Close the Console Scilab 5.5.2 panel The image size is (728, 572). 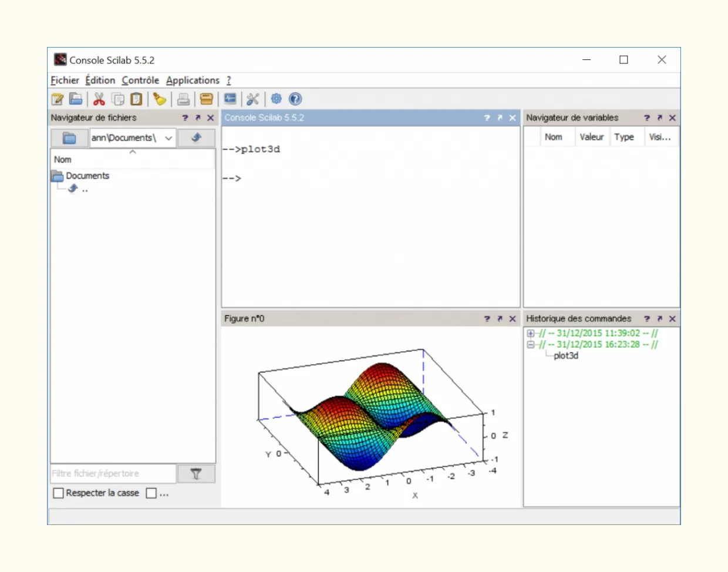[x=513, y=118]
